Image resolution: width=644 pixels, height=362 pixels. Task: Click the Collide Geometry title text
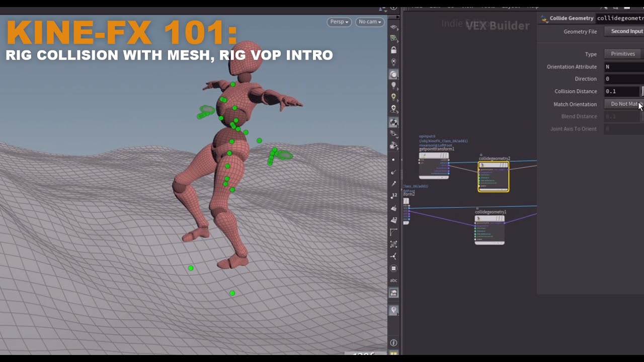(x=572, y=19)
